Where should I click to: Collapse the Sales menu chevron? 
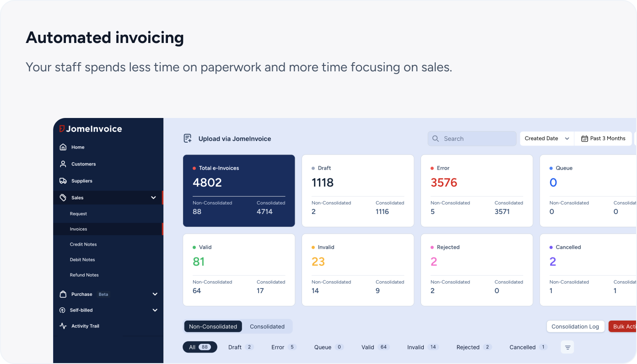click(153, 198)
